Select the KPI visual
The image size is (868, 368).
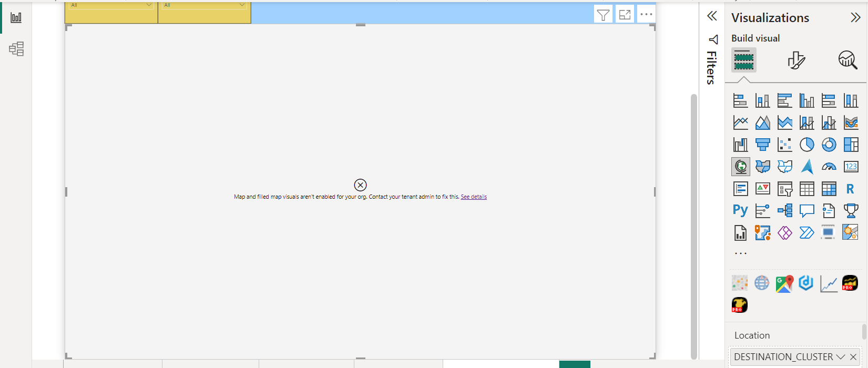click(x=762, y=189)
